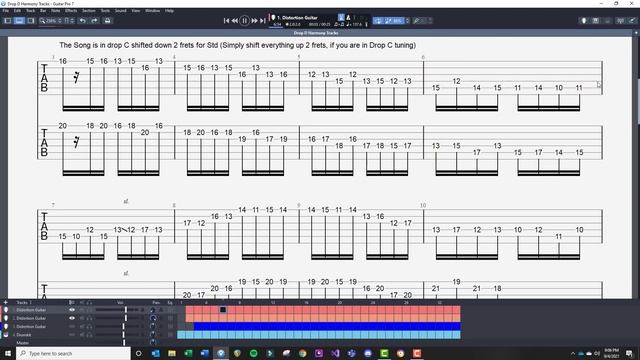This screenshot has width=640, height=360.
Task: Click the dark current-bar marker in track 1 timeline
Action: (223, 310)
